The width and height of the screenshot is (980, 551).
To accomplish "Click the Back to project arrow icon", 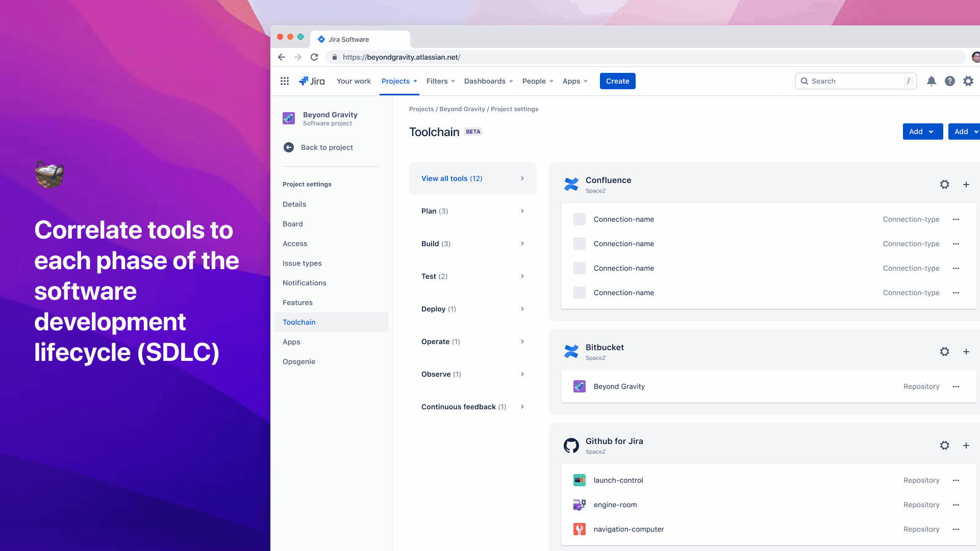I will tap(289, 147).
